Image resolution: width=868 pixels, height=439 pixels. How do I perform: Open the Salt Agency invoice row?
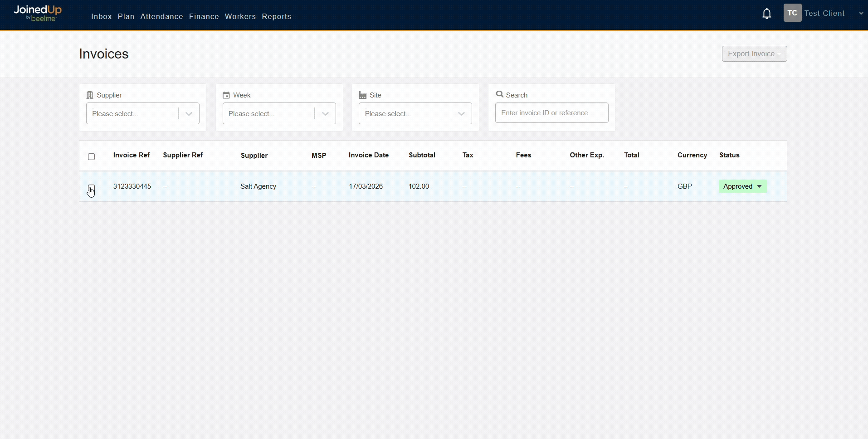(x=258, y=186)
